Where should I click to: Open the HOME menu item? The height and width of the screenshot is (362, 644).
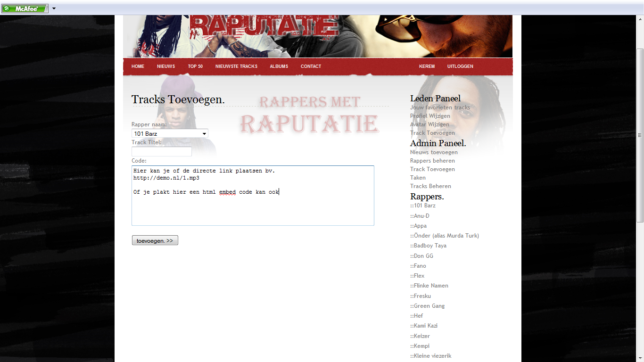138,66
